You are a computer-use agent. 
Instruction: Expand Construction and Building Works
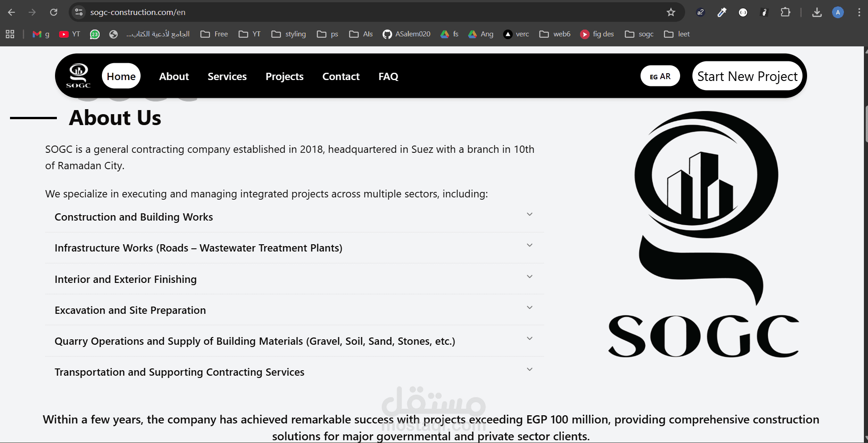[x=294, y=217]
